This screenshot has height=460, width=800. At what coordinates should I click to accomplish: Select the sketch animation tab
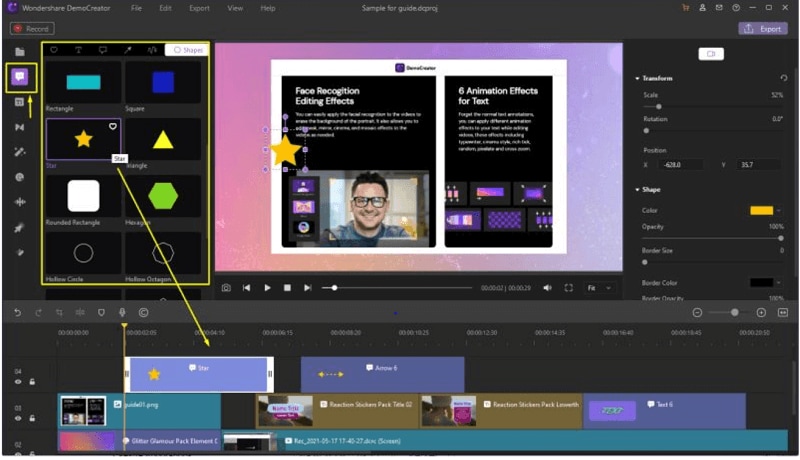152,50
